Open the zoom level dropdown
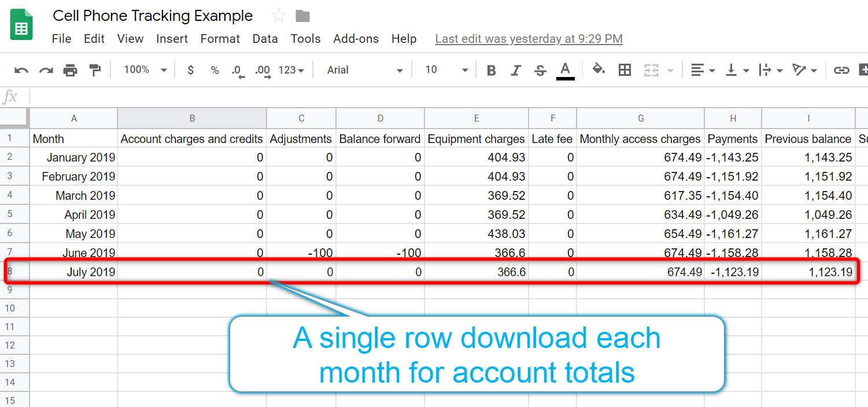The image size is (868, 407). [144, 69]
